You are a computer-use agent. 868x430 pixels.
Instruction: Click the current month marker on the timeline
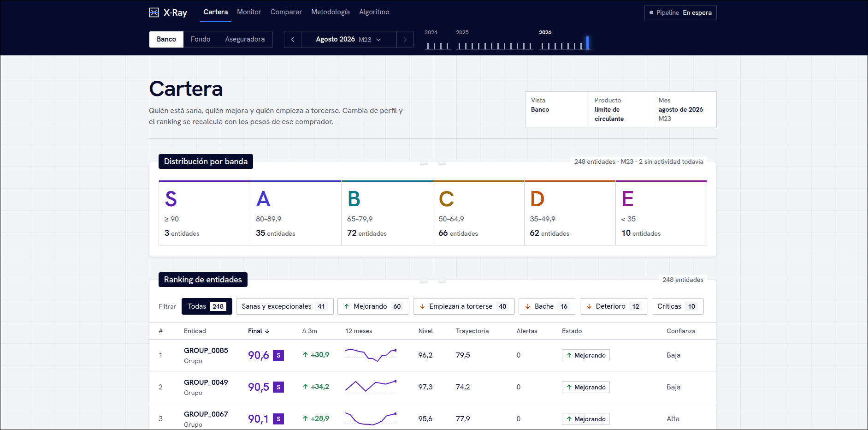587,43
